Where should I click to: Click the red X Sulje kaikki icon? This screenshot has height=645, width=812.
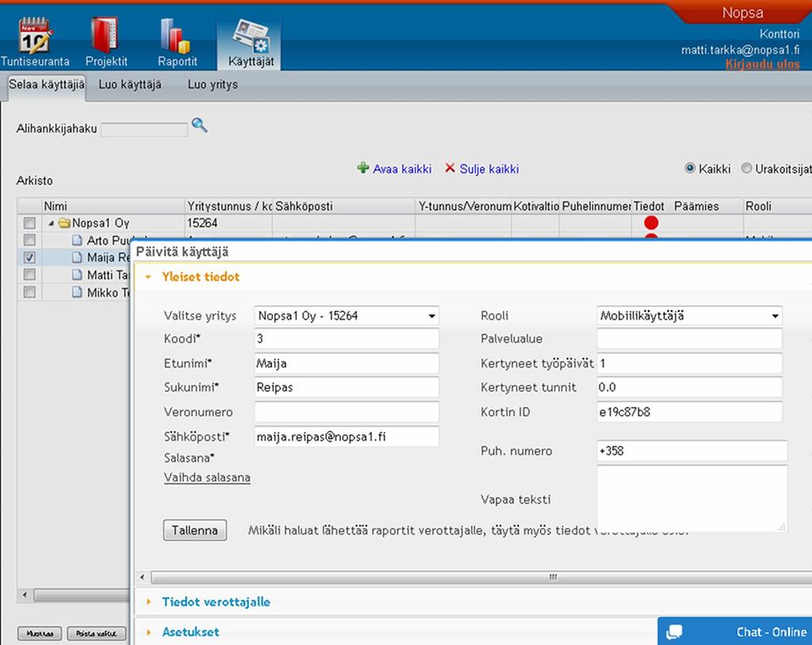450,168
